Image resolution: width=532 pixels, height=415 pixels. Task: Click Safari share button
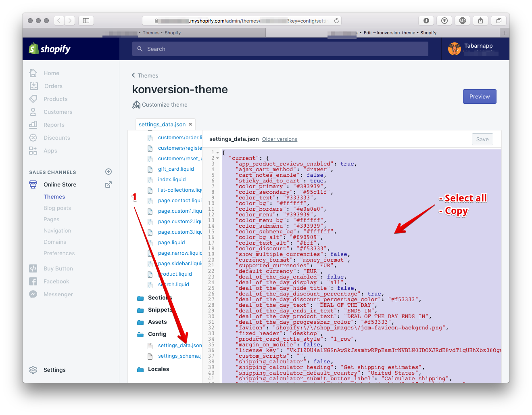tap(481, 21)
